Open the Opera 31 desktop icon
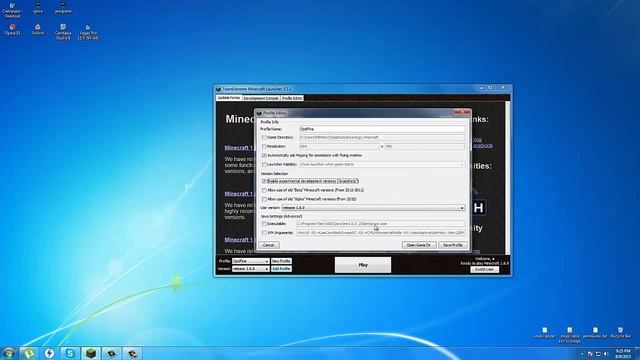This screenshot has width=640, height=360. click(x=12, y=30)
